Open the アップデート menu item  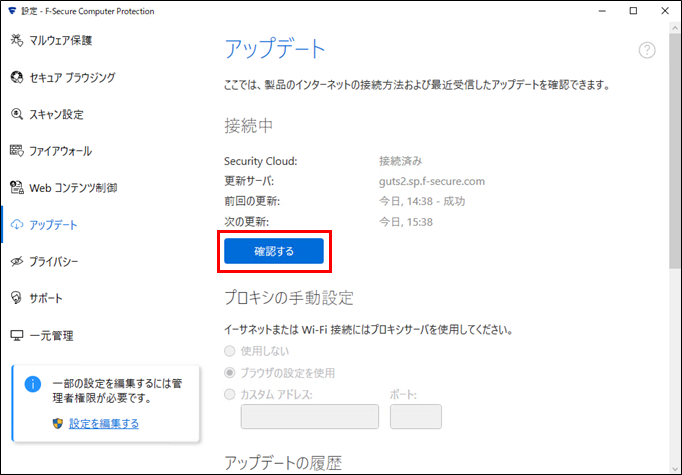click(53, 224)
